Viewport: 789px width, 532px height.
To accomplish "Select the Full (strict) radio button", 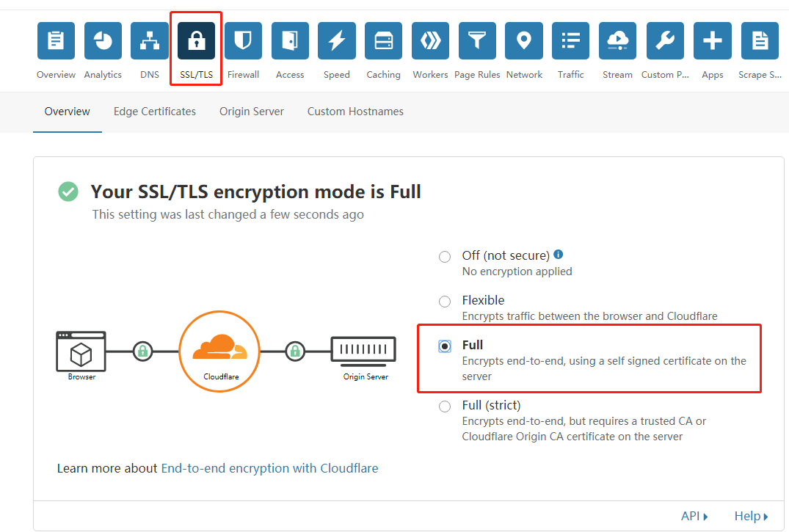I will pyautogui.click(x=445, y=407).
